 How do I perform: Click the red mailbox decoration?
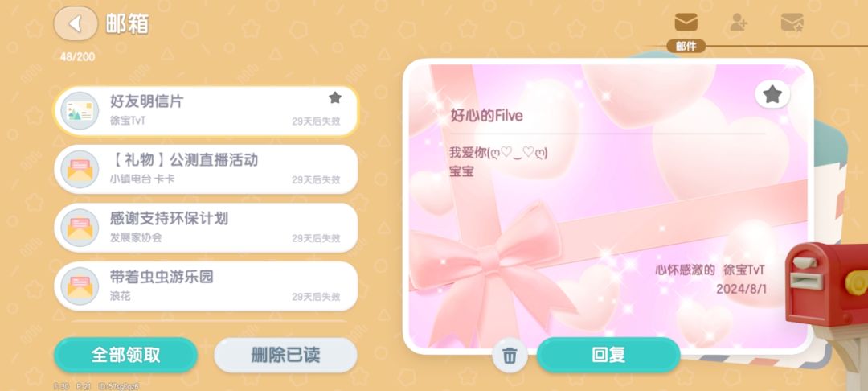(826, 286)
